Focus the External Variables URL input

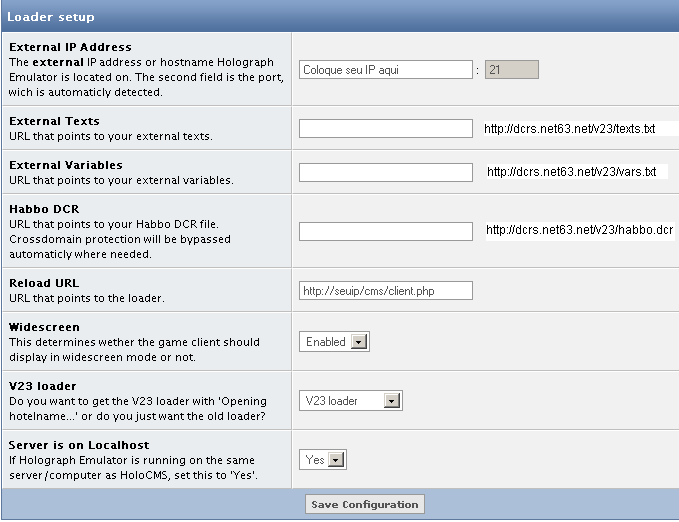pos(385,172)
